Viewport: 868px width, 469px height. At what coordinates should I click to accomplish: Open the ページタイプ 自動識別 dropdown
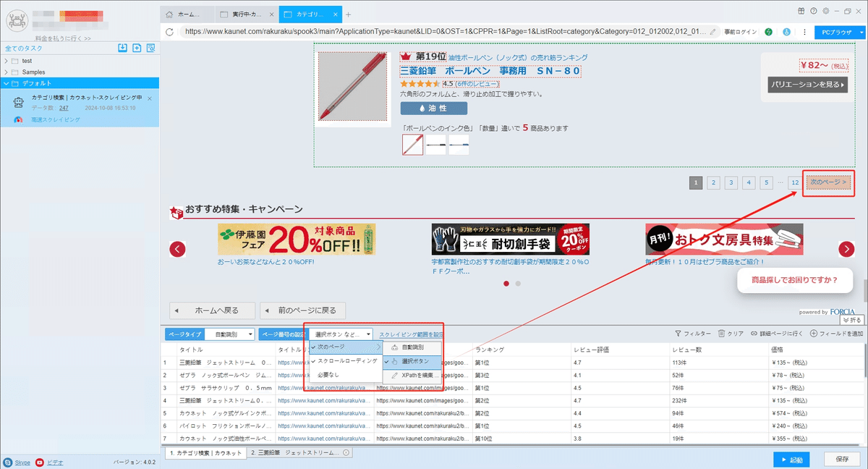pos(229,334)
